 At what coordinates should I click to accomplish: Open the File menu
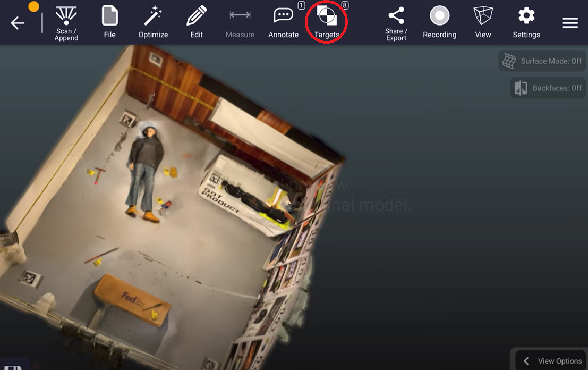pyautogui.click(x=109, y=22)
